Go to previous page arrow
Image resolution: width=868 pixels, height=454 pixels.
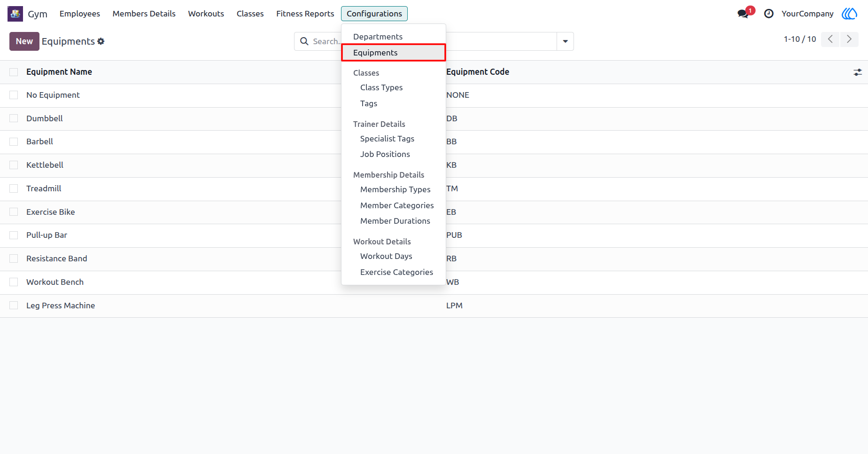830,39
